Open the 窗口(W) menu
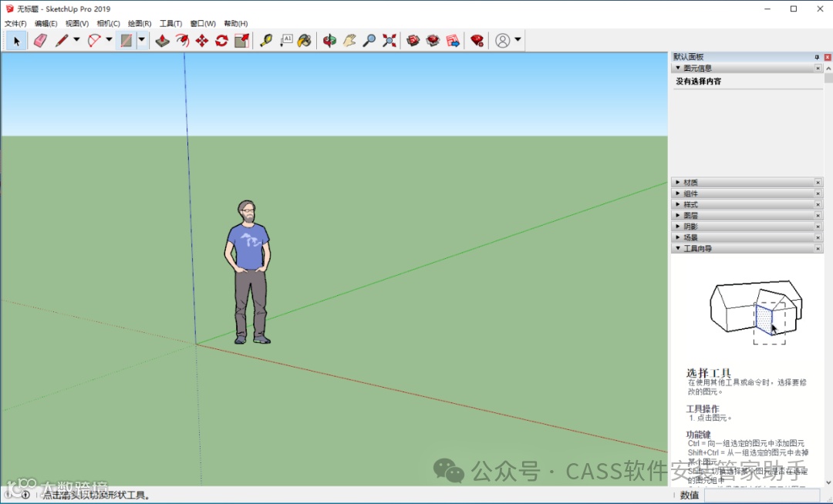The height and width of the screenshot is (504, 833). pyautogui.click(x=203, y=23)
